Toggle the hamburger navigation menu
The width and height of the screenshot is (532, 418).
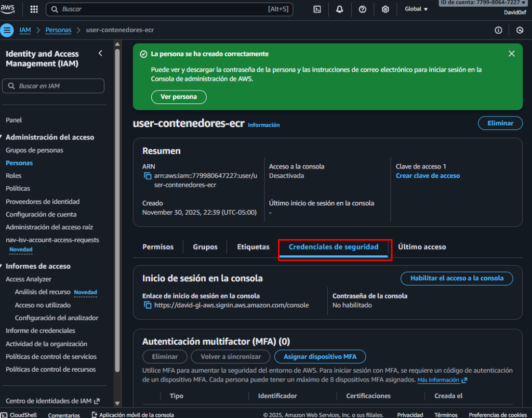tap(7, 30)
